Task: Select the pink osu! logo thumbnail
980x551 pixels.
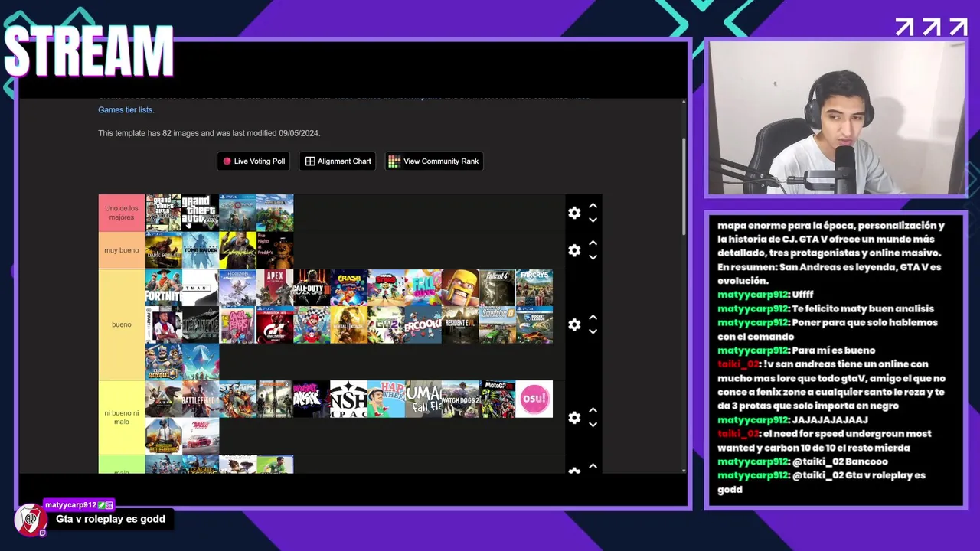Action: [534, 399]
